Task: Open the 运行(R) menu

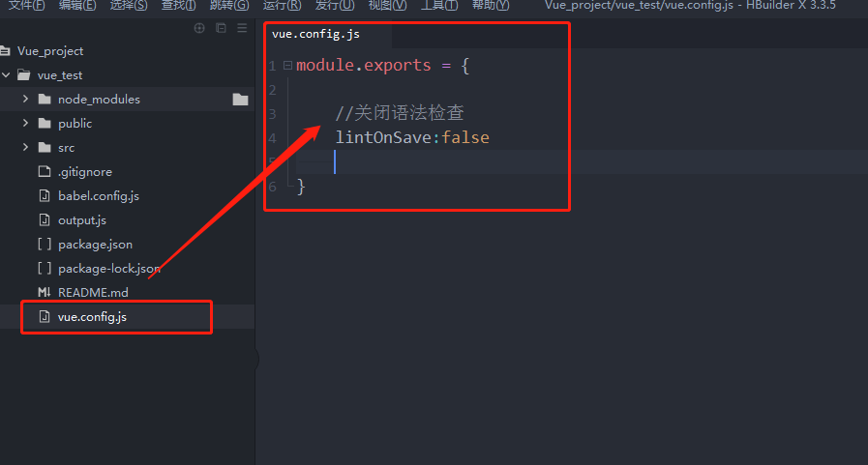Action: click(x=282, y=6)
